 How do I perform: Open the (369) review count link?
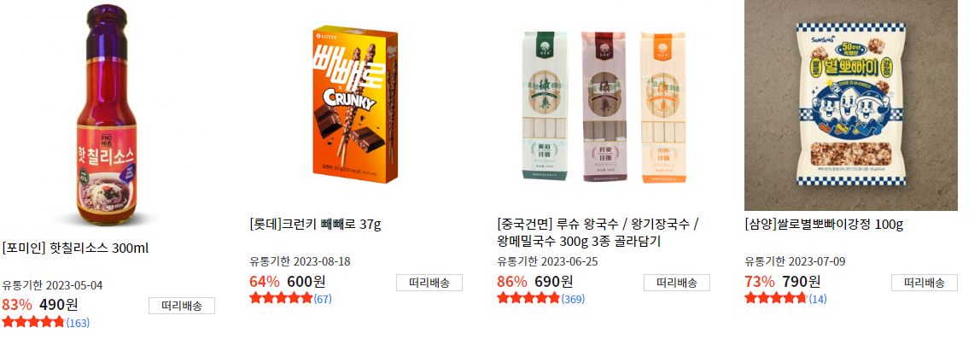(x=573, y=300)
